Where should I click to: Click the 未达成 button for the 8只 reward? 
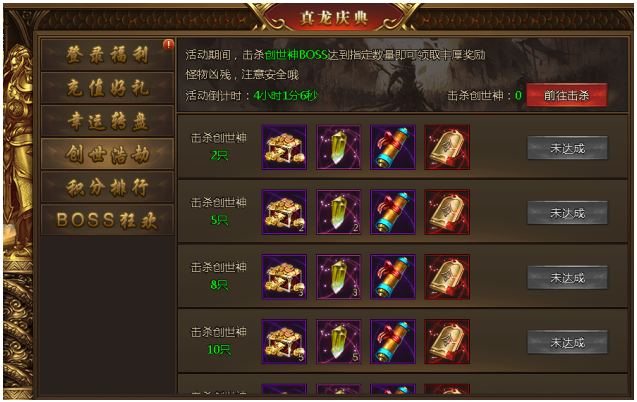tap(568, 278)
